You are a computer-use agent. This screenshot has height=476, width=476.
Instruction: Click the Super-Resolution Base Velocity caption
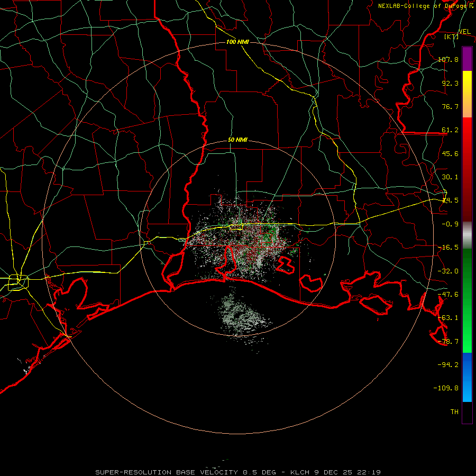click(x=238, y=472)
